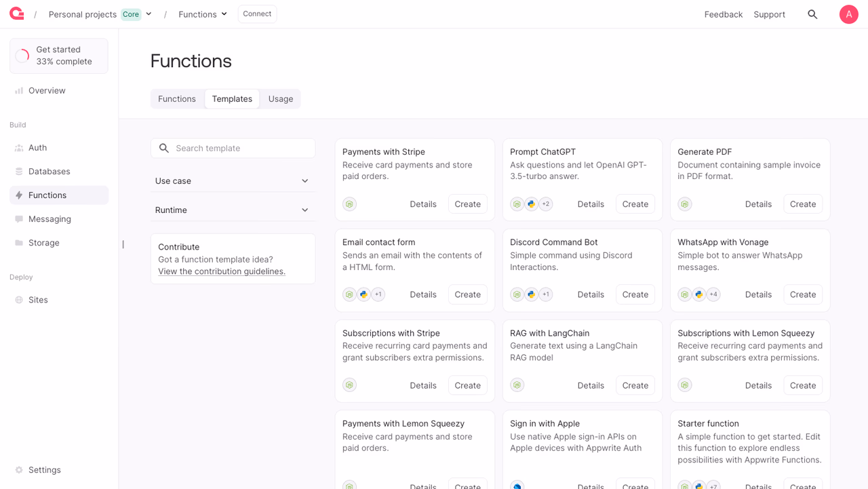Click the Overview chart icon in the sidebar

[x=19, y=90]
